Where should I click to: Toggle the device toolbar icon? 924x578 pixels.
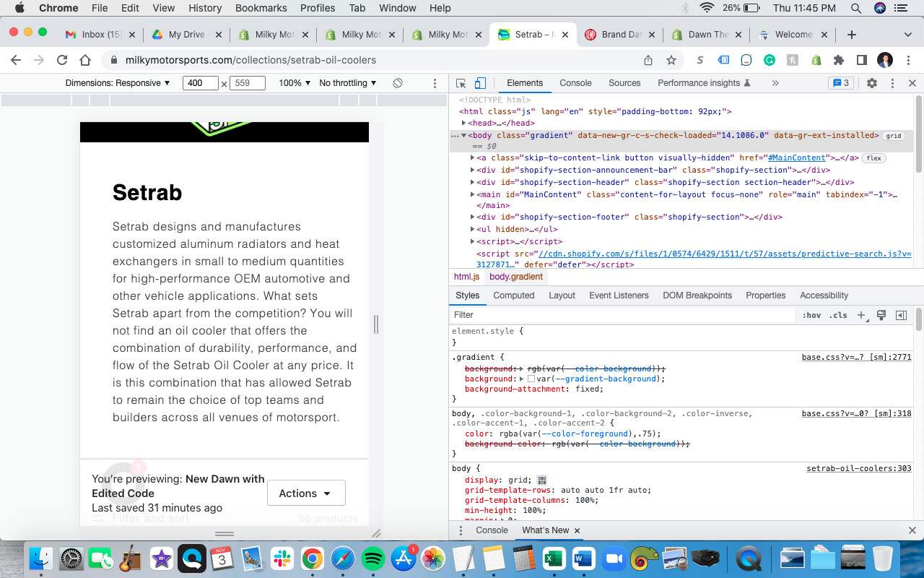[x=480, y=83]
